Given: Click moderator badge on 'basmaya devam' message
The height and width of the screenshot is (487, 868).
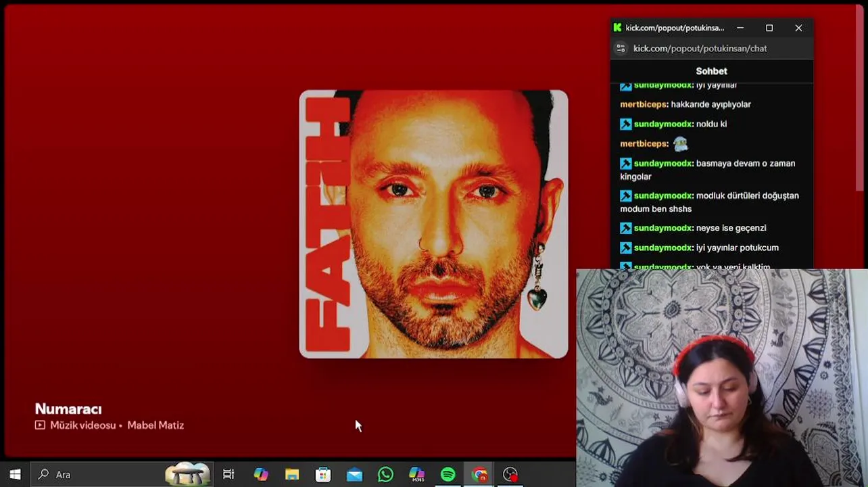Looking at the screenshot, I should [626, 164].
